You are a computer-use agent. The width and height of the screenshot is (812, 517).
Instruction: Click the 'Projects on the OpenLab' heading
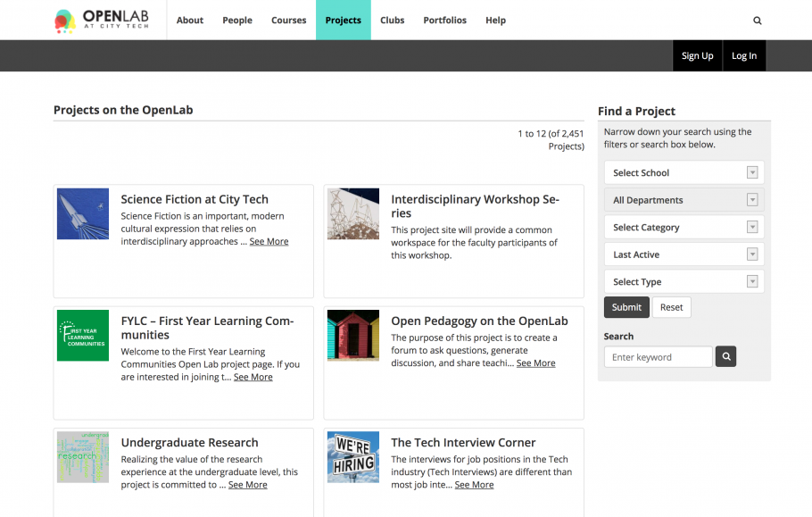pyautogui.click(x=123, y=110)
